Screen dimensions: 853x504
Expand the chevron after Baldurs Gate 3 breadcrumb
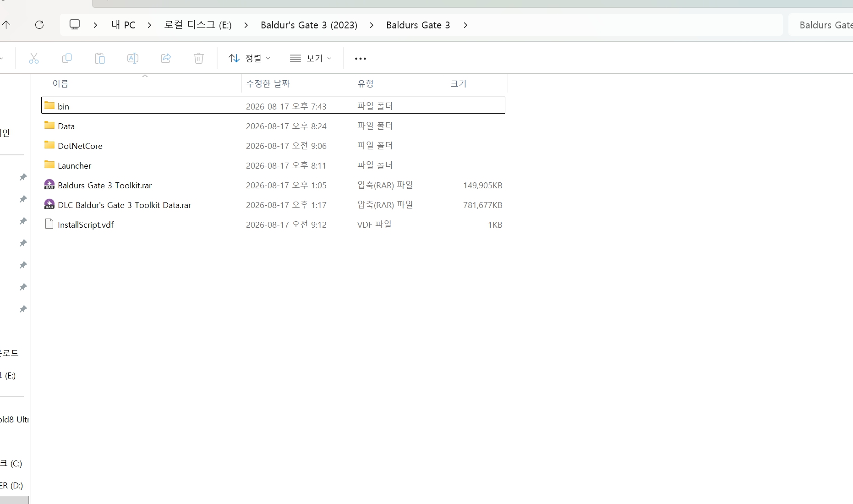[465, 25]
